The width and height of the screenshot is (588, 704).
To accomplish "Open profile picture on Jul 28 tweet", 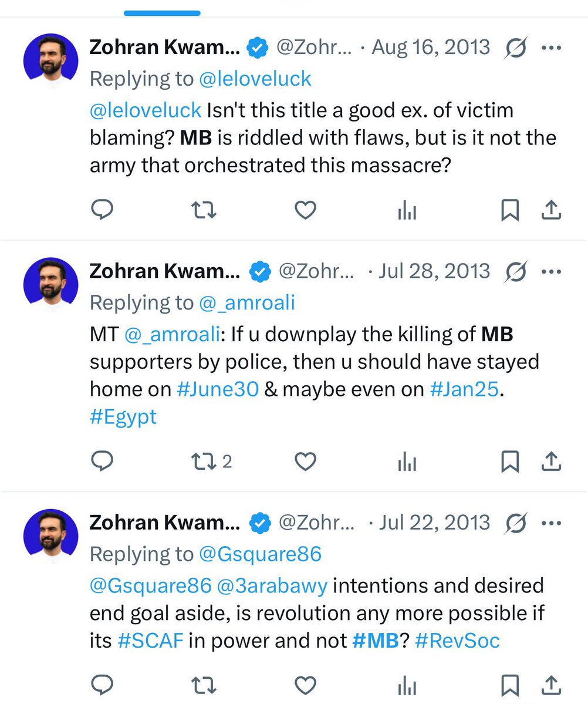I will pyautogui.click(x=50, y=285).
